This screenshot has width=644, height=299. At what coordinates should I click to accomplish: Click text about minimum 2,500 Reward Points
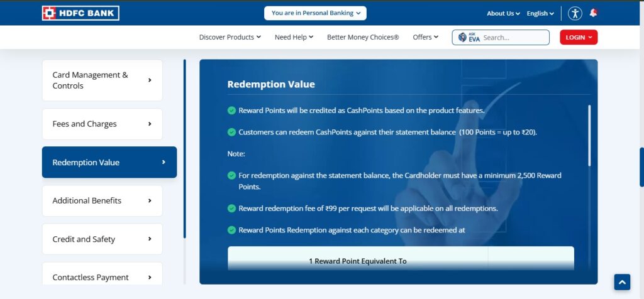coord(399,181)
